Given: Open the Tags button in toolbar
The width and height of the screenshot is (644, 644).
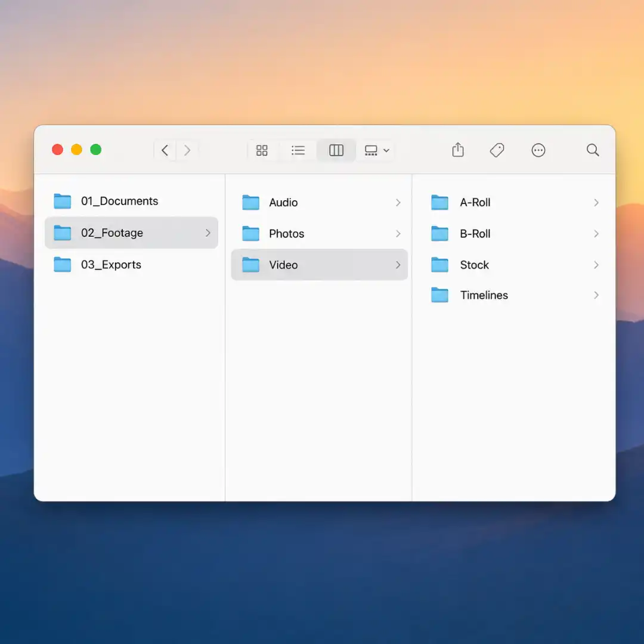Looking at the screenshot, I should [x=497, y=150].
